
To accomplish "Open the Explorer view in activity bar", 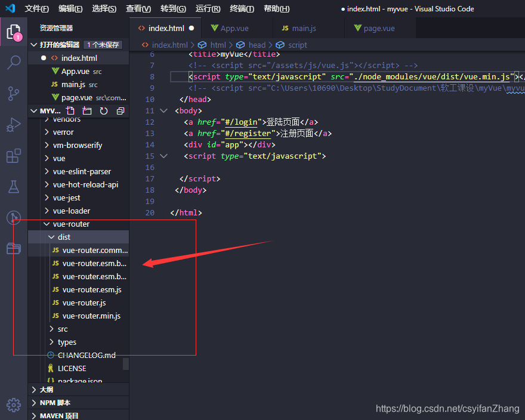I will pyautogui.click(x=14, y=32).
